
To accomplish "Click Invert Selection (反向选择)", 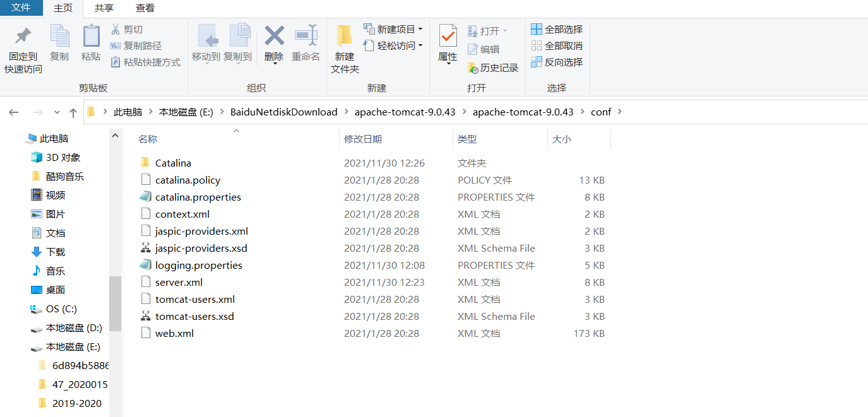I will [557, 62].
